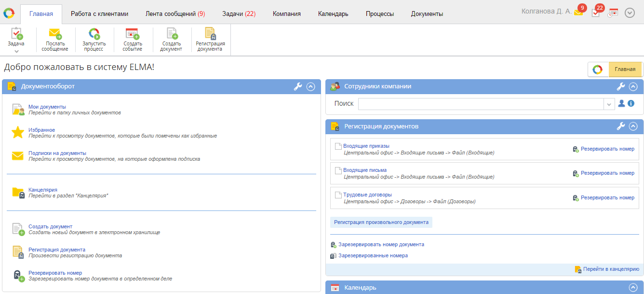The width and height of the screenshot is (644, 294).
Task: Click document icon beside Создать документ link
Action: coord(18,229)
